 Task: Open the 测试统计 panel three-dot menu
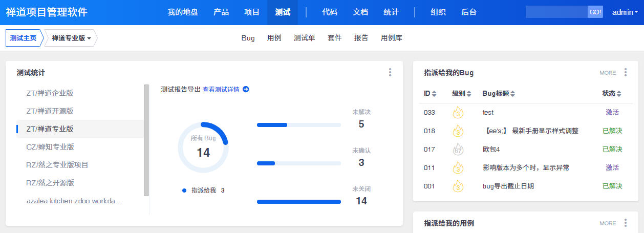coord(390,73)
